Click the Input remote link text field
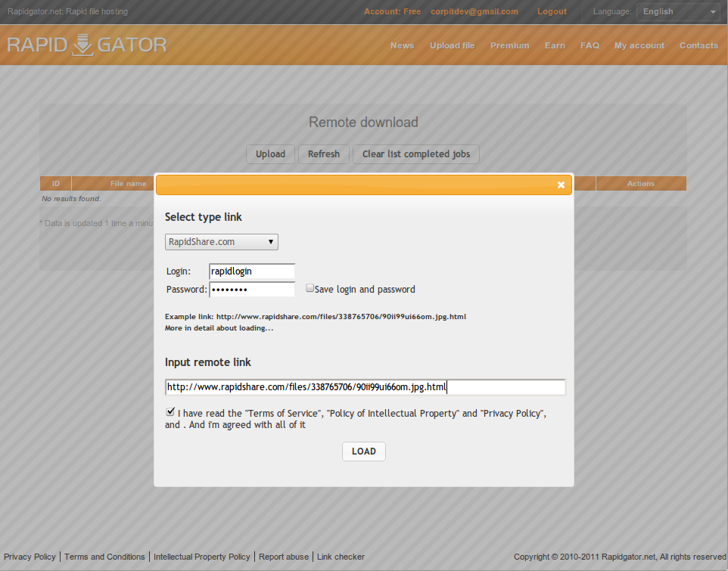This screenshot has height=571, width=728. (x=366, y=387)
